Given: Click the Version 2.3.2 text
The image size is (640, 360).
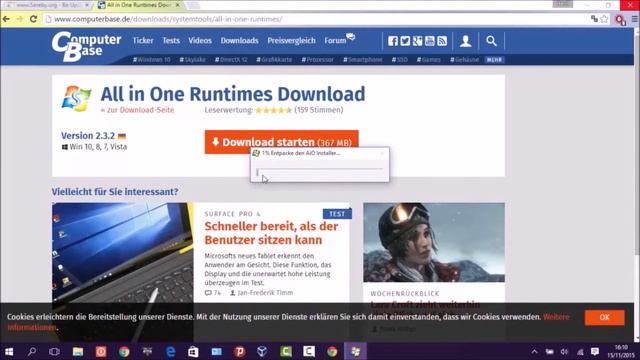Looking at the screenshot, I should [88, 136].
